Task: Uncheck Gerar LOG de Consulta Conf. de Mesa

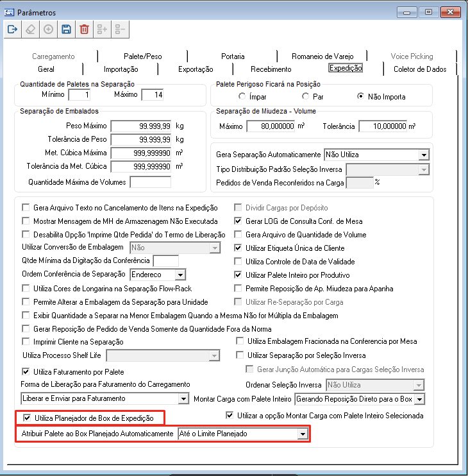Action: click(238, 221)
